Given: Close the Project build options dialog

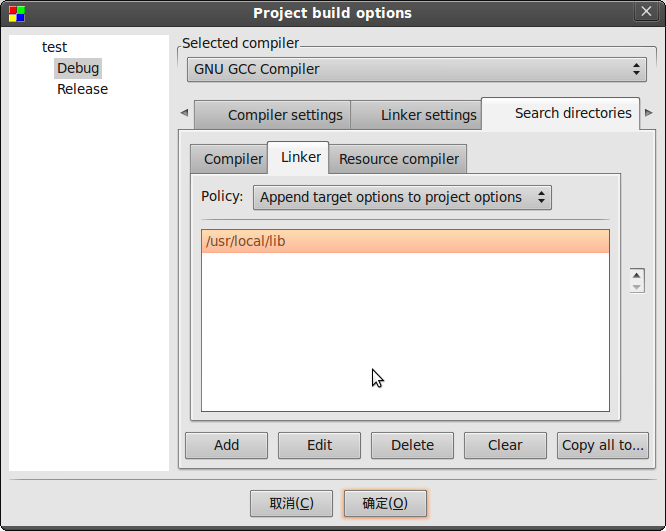Looking at the screenshot, I should pyautogui.click(x=646, y=11).
